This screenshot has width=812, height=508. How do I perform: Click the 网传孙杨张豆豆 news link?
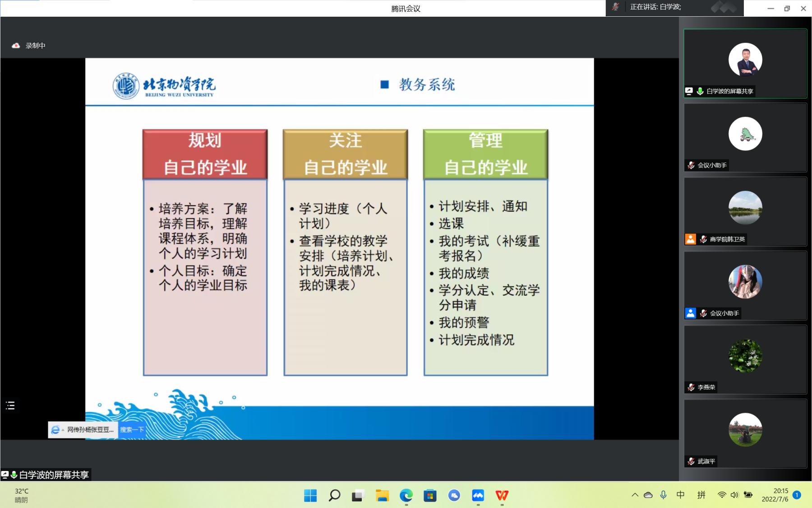pyautogui.click(x=90, y=430)
